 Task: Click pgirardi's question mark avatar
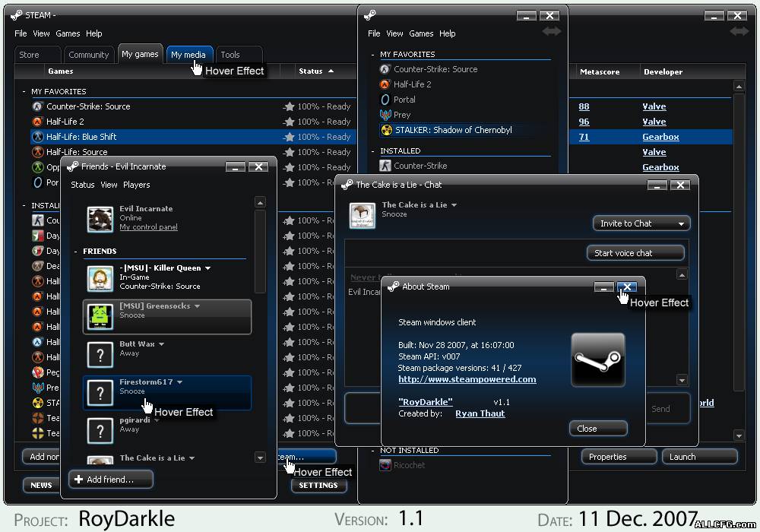pyautogui.click(x=100, y=431)
